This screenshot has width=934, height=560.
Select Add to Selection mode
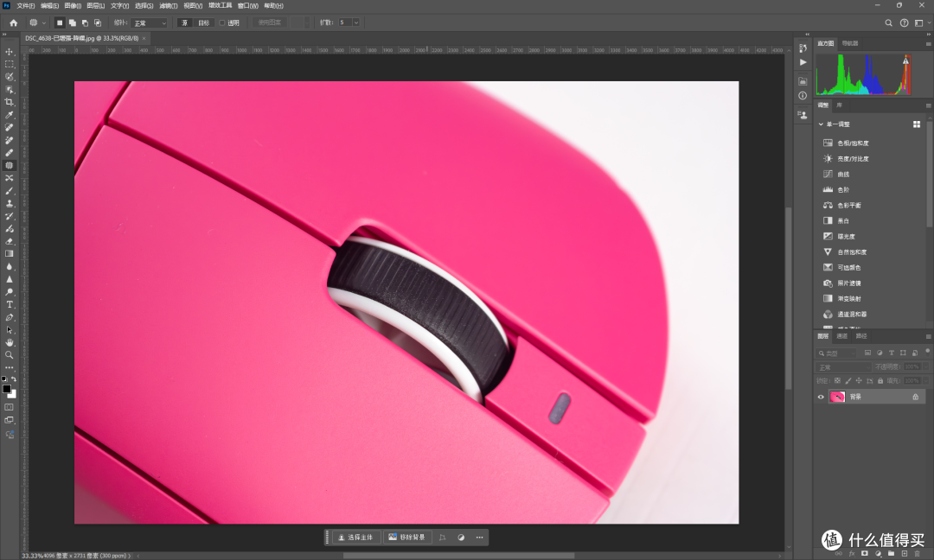point(72,22)
